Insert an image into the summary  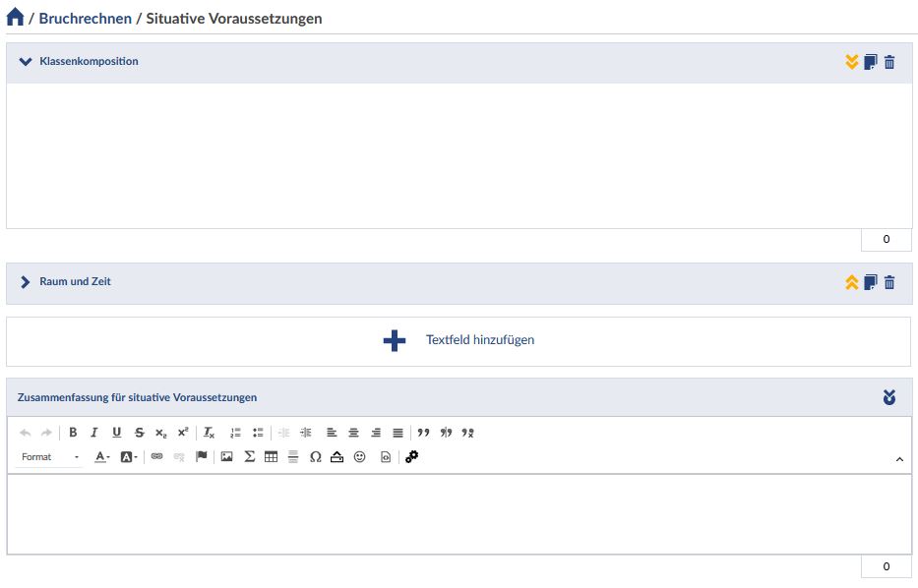(x=226, y=456)
